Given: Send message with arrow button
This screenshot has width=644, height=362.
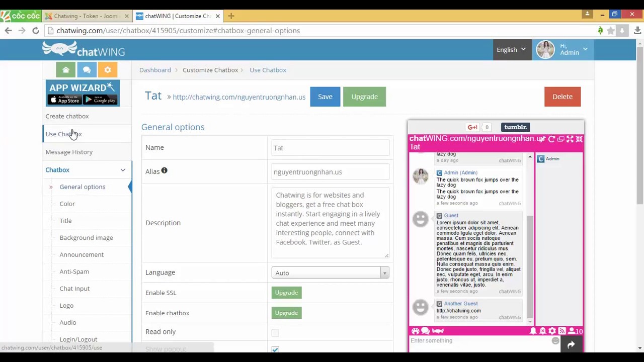Looking at the screenshot, I should [x=571, y=344].
